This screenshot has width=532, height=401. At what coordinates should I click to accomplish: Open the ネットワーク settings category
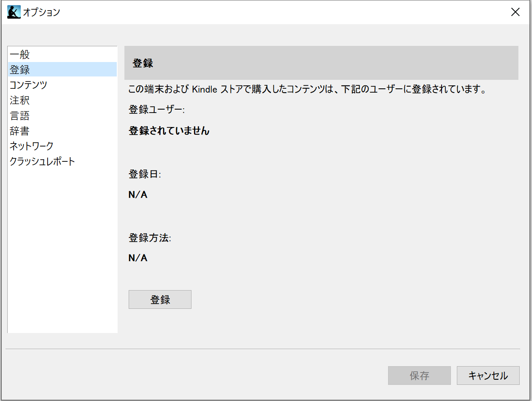[x=32, y=146]
